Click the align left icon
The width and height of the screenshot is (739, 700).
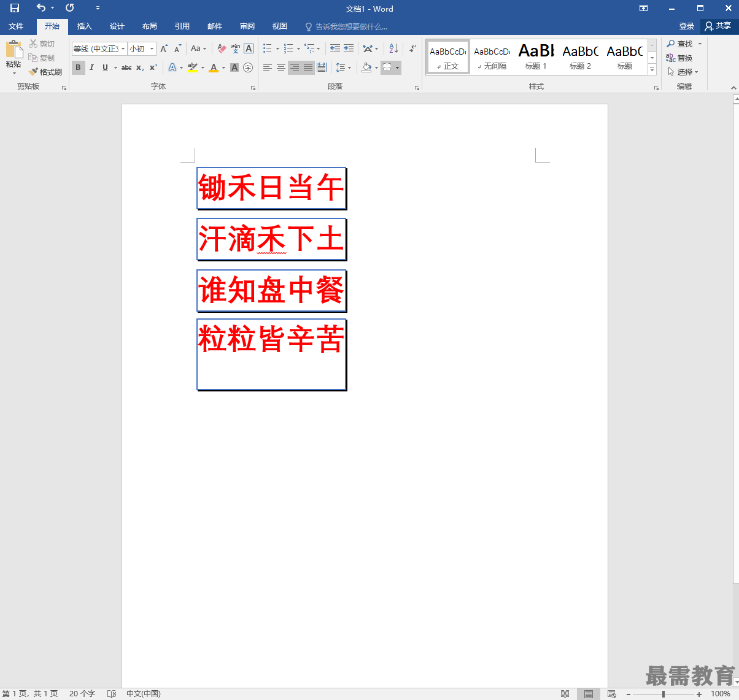[x=268, y=67]
